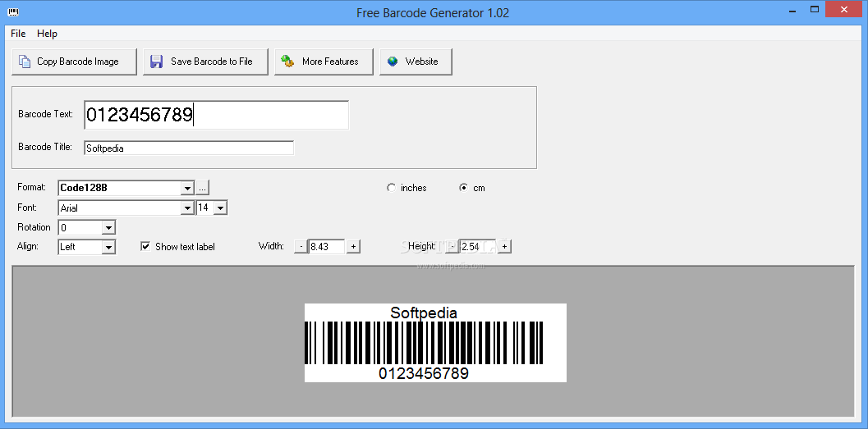This screenshot has width=868, height=429.
Task: Close the Free Barcode Generator window
Action: (x=845, y=9)
